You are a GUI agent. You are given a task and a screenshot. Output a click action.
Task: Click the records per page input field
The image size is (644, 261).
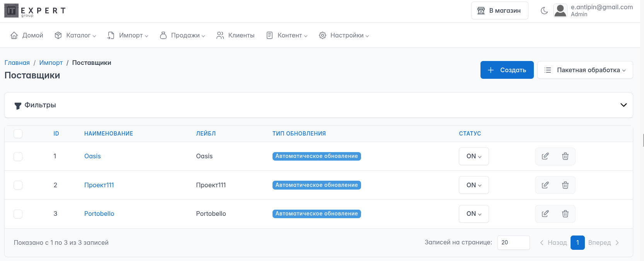[x=513, y=242]
